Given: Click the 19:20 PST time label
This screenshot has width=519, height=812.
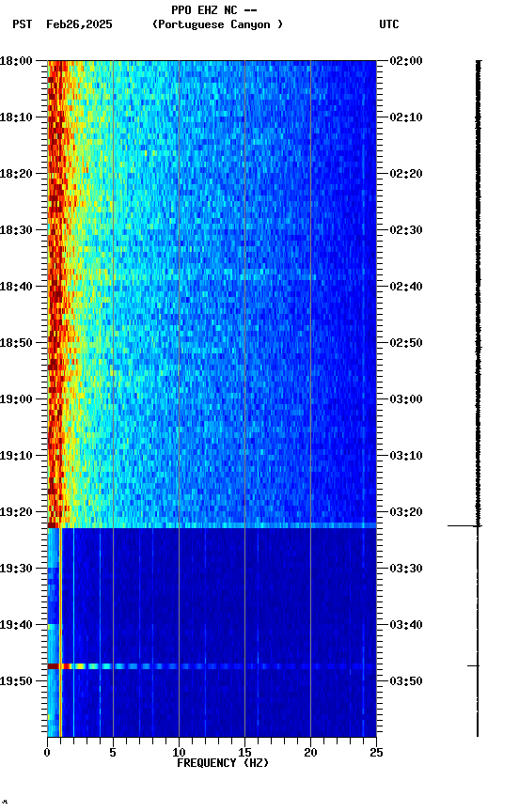Looking at the screenshot, I should point(16,513).
